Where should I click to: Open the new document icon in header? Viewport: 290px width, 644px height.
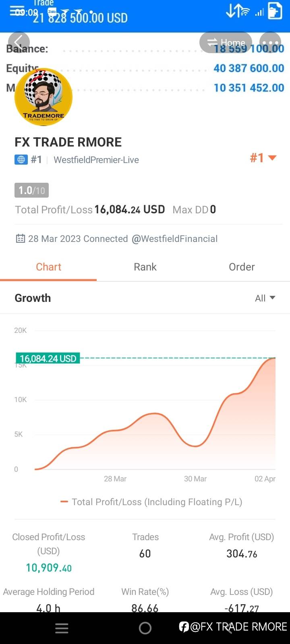tap(275, 10)
